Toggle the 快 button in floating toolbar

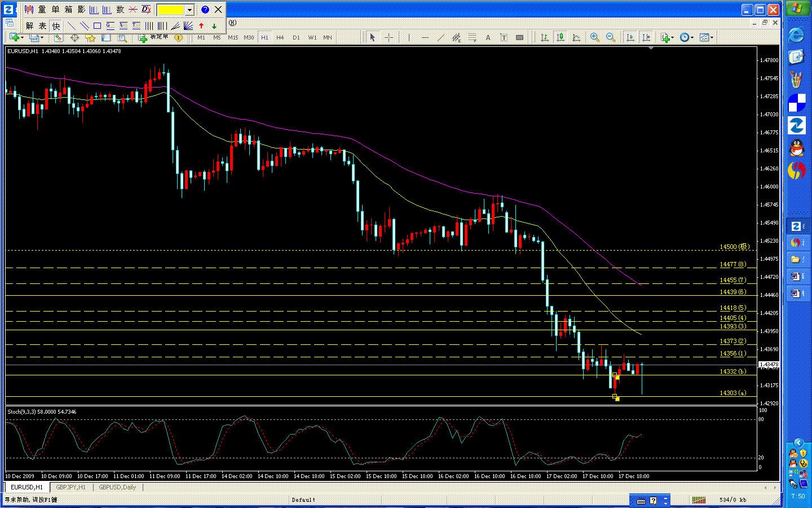56,26
